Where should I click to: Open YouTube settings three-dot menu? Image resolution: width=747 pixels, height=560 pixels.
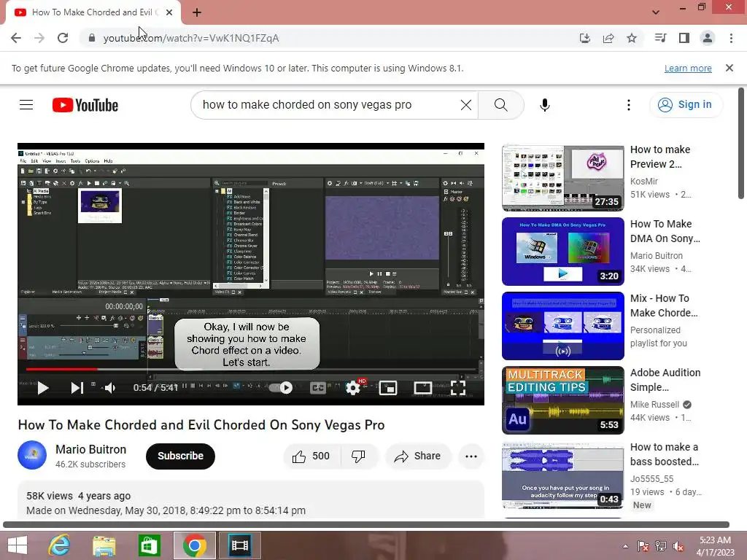coord(628,105)
